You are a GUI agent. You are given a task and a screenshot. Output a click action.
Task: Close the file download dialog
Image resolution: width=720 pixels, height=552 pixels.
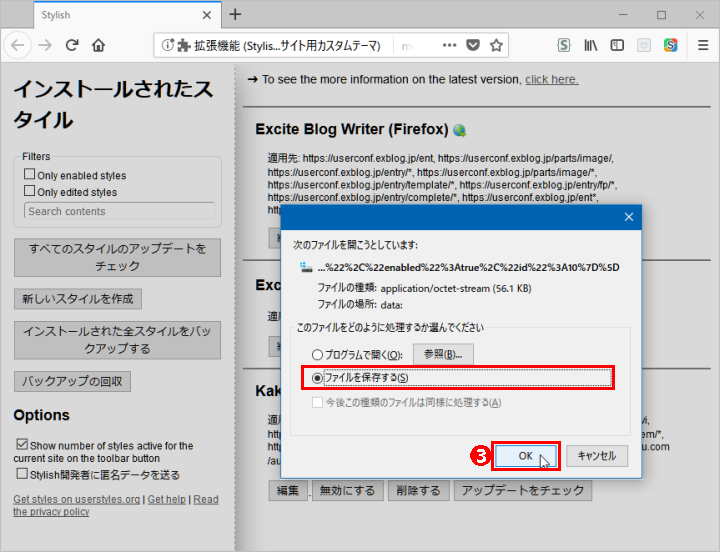629,217
